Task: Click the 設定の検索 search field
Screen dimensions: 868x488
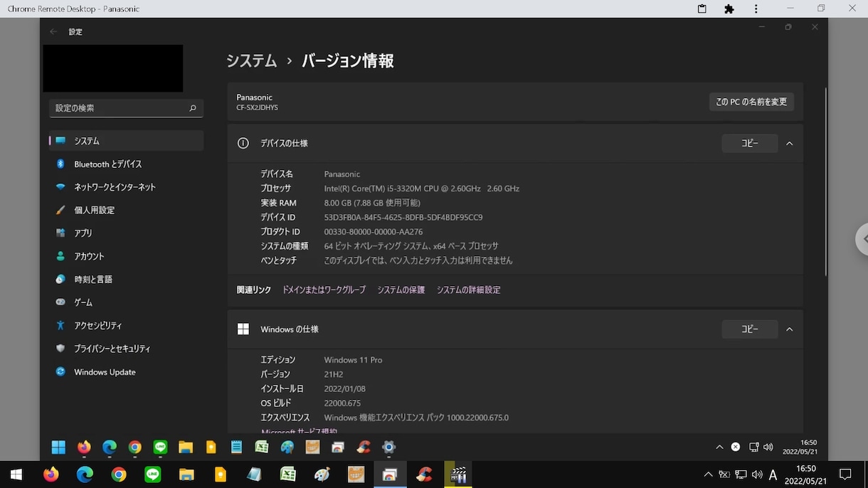Action: tap(126, 108)
